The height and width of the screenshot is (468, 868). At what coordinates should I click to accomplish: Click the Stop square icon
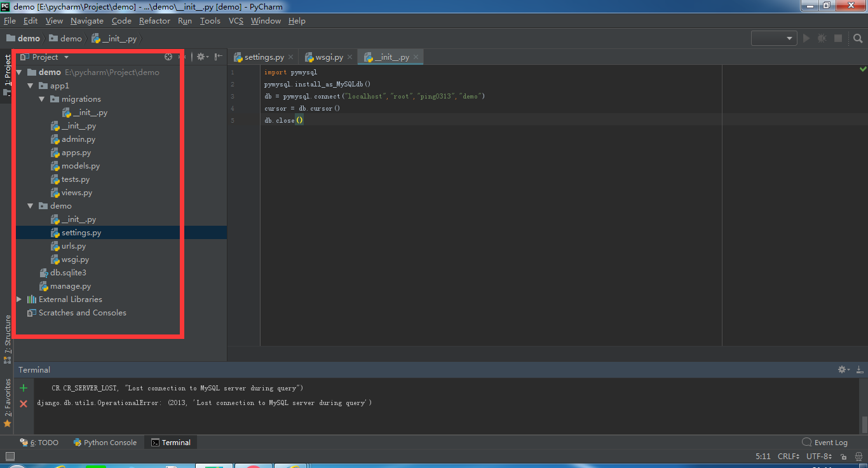838,38
